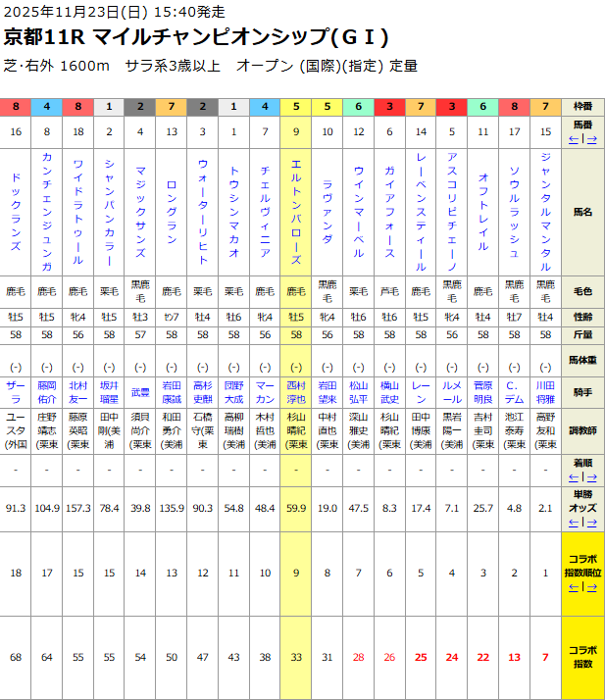The width and height of the screenshot is (605, 700).
Task: Open horse page for ドックランズ
Action: pos(16,214)
